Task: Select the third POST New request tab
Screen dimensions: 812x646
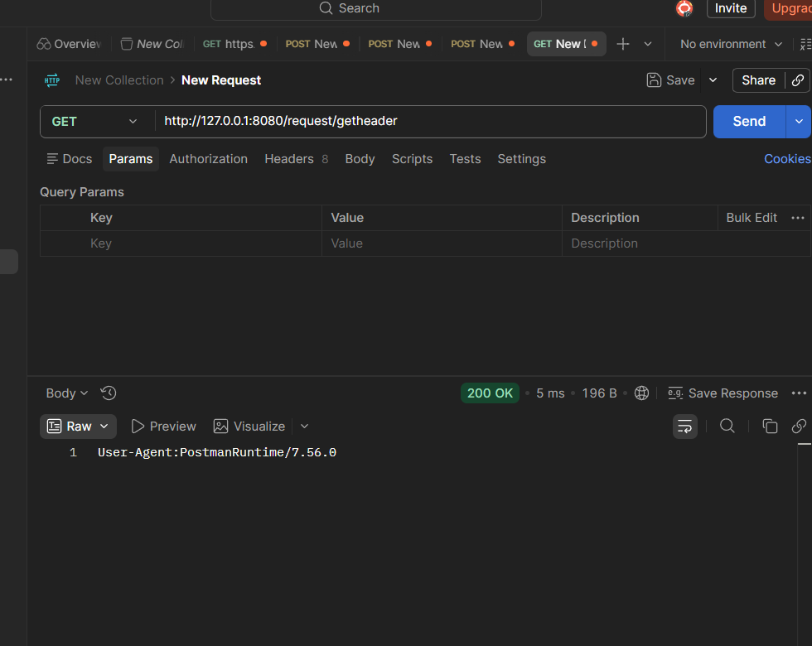Action: [x=482, y=44]
